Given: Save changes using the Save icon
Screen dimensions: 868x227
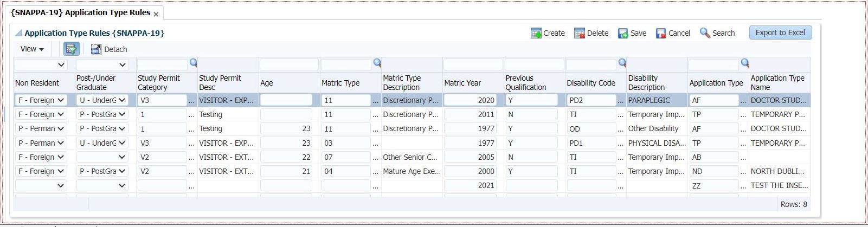Looking at the screenshot, I should [x=623, y=33].
